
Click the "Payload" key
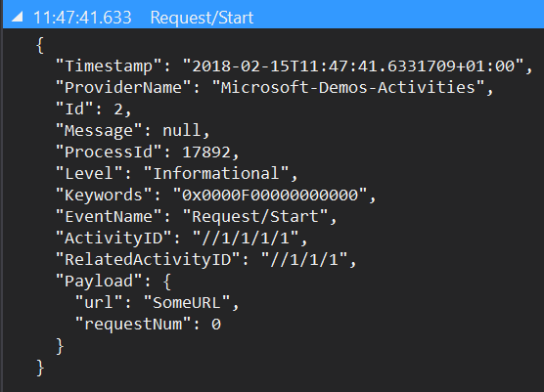(99, 281)
